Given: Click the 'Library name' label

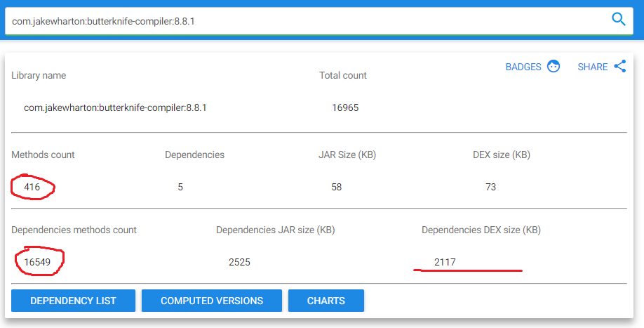Looking at the screenshot, I should tap(39, 76).
